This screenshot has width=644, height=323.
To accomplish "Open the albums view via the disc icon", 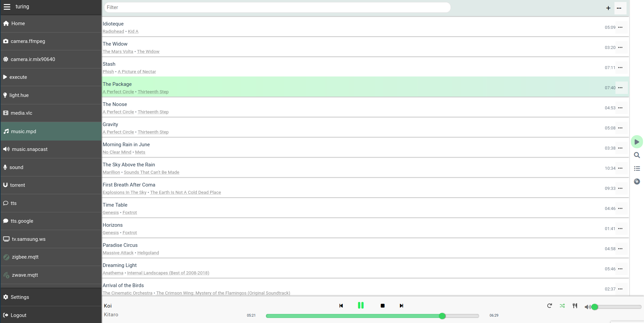I will tap(637, 181).
